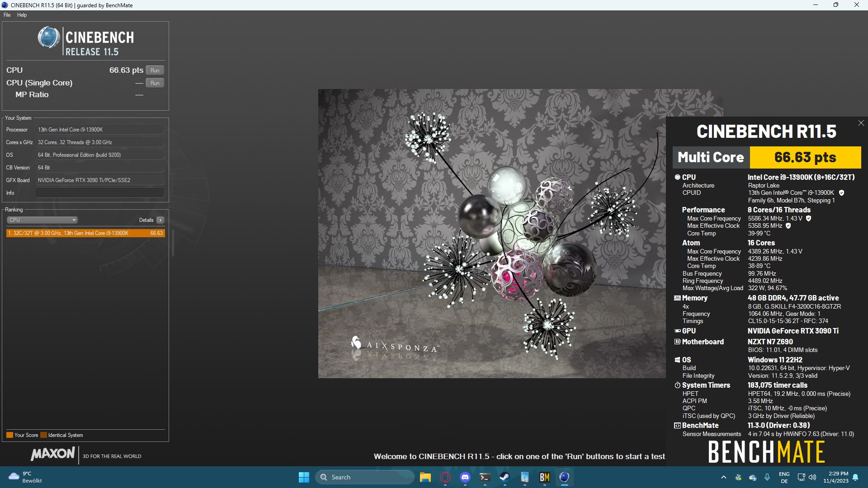Screen dimensions: 868x488
Task: Open the CPU ranking dropdown
Action: click(x=42, y=220)
